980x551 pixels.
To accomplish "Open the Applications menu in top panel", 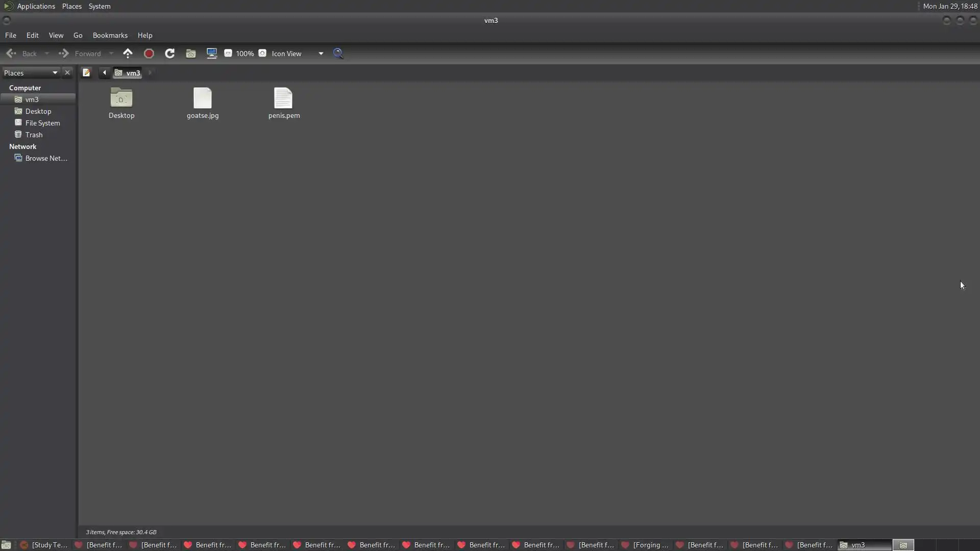I will [36, 6].
